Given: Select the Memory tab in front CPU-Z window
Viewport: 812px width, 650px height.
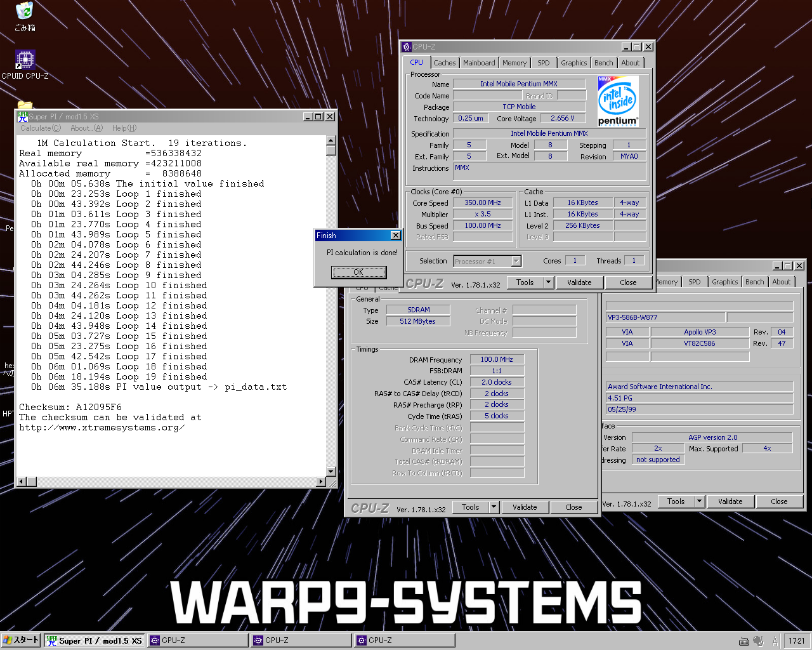Looking at the screenshot, I should [514, 63].
